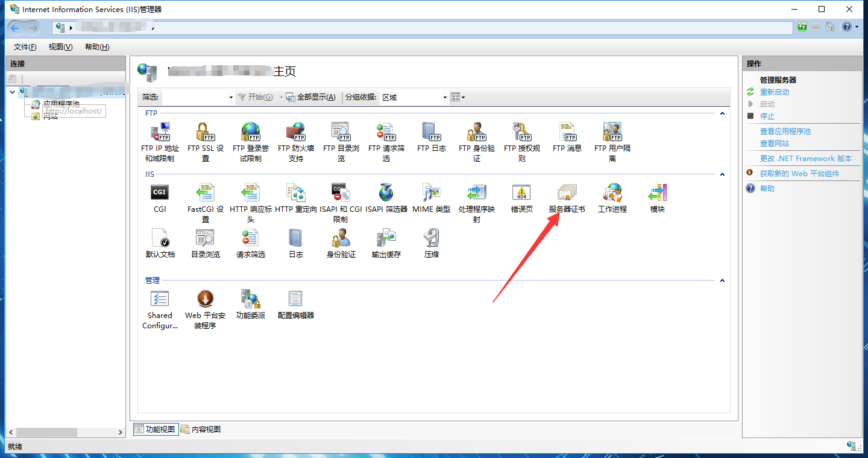Open the FTP SSL 设置 icon
This screenshot has height=458, width=868.
tap(205, 132)
